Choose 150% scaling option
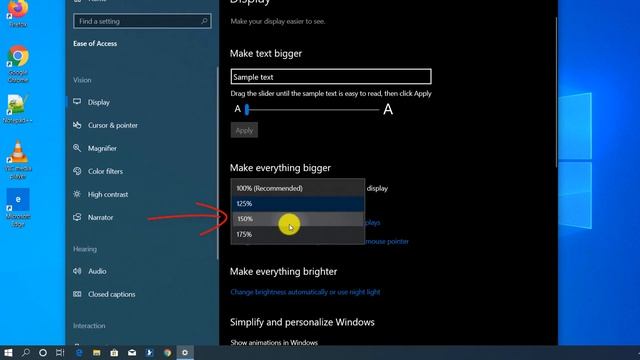 (298, 219)
